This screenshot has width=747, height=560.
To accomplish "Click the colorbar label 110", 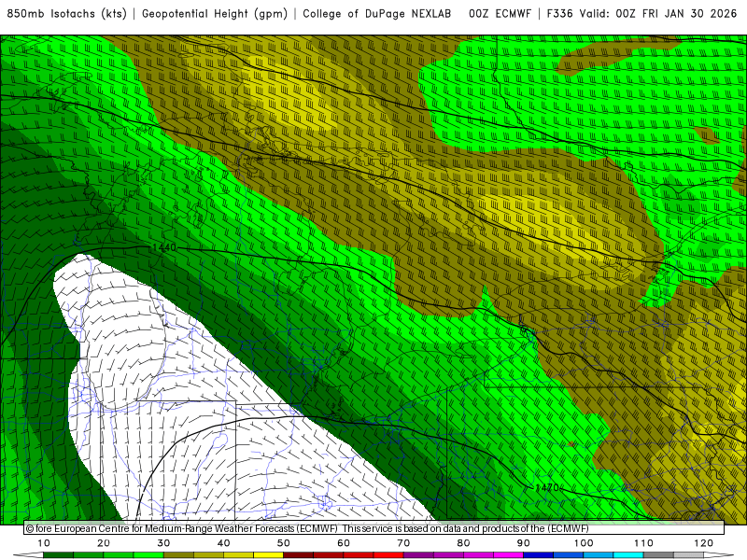I will [643, 543].
